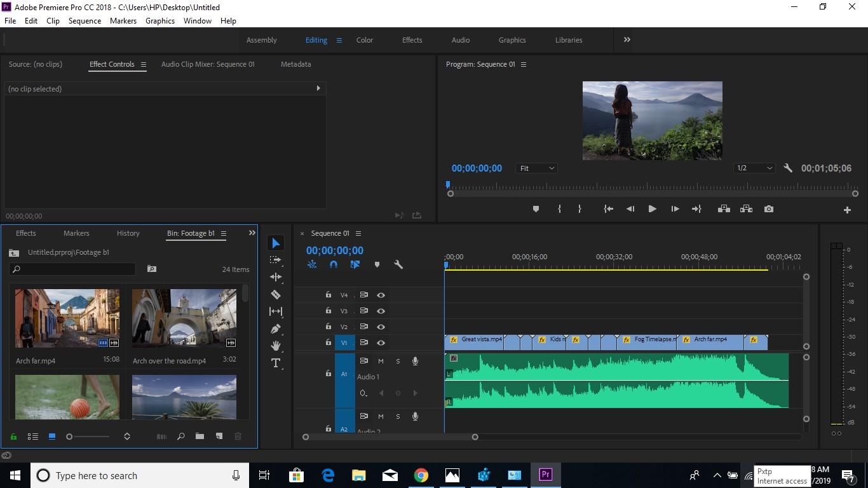Screen dimensions: 868x488
Task: Switch to the Color workspace
Action: (x=365, y=40)
